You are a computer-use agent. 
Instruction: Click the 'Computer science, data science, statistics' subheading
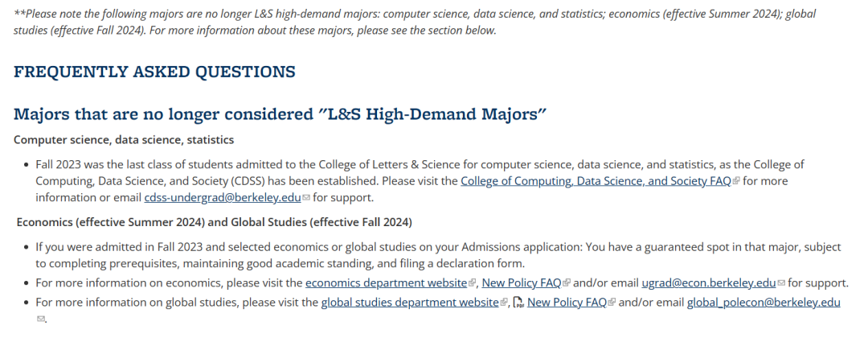pos(124,140)
